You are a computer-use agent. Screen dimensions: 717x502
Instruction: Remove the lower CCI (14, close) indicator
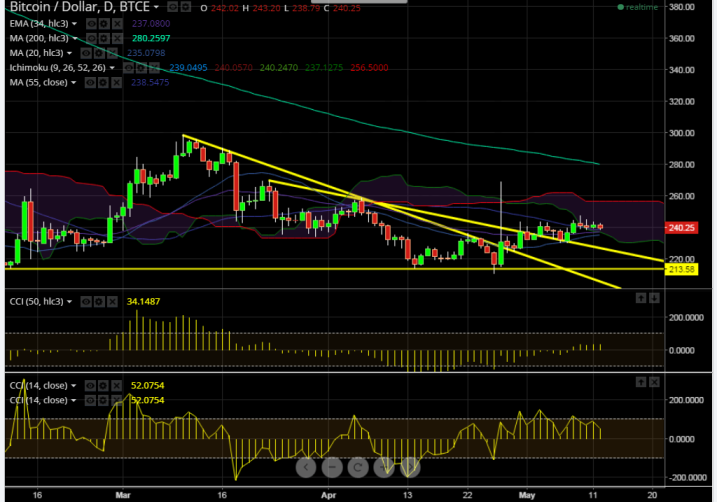coord(117,400)
